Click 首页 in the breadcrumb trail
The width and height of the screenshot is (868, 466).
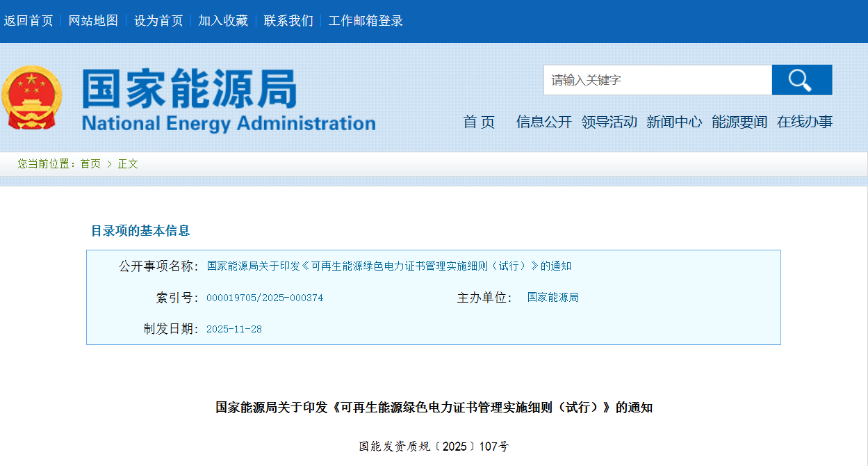click(x=90, y=164)
